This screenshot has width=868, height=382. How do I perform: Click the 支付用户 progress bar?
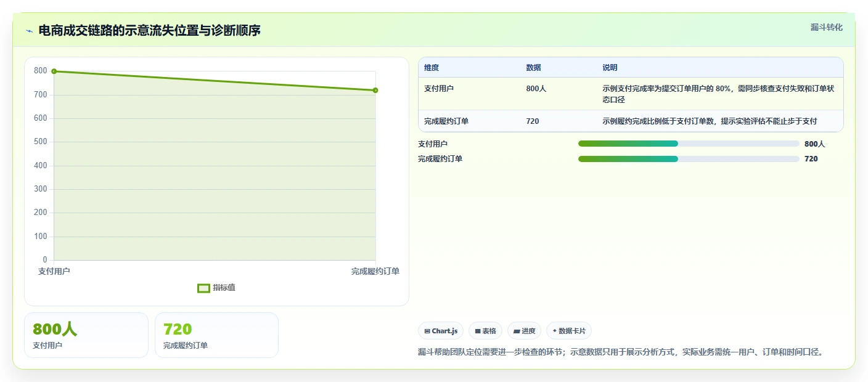pos(689,144)
